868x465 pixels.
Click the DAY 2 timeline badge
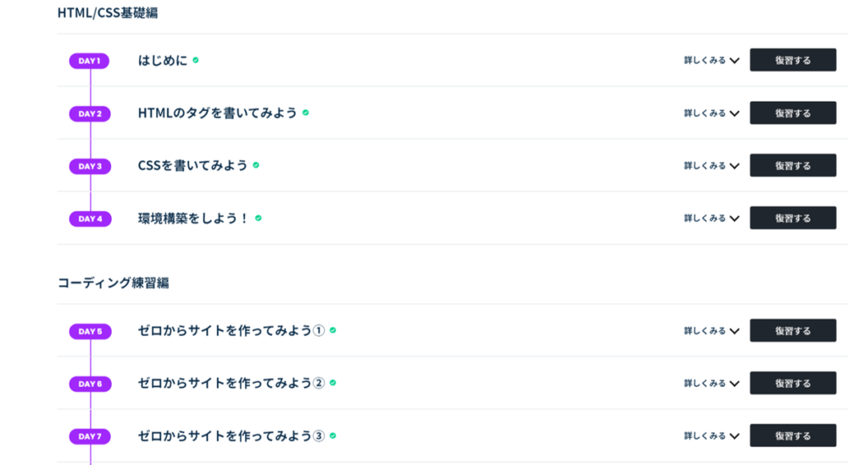coord(90,114)
